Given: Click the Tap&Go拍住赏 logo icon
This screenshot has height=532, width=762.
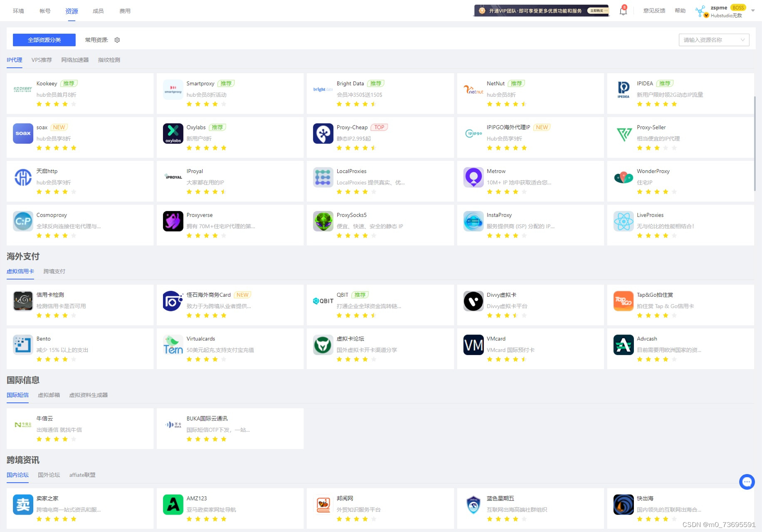Looking at the screenshot, I should (x=623, y=301).
